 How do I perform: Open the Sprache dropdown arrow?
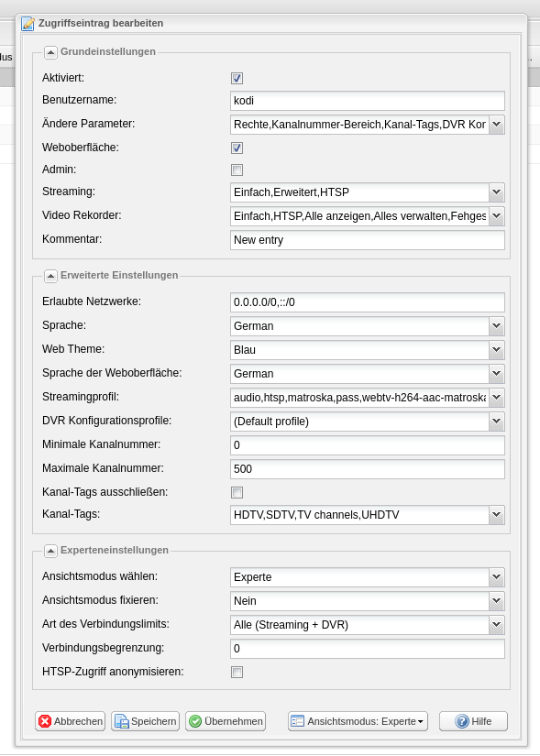[497, 326]
